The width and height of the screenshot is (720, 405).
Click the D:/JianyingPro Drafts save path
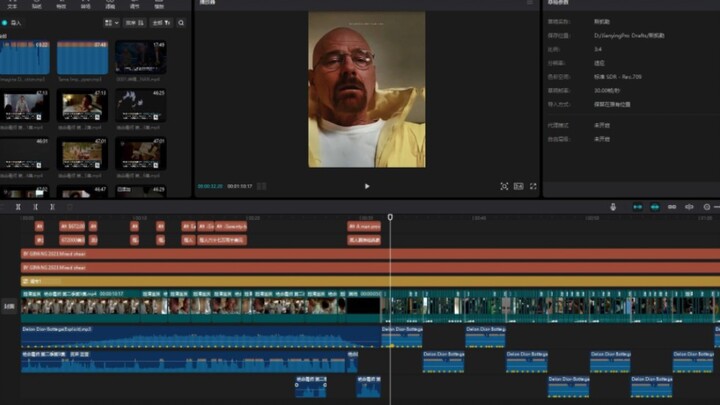(629, 35)
